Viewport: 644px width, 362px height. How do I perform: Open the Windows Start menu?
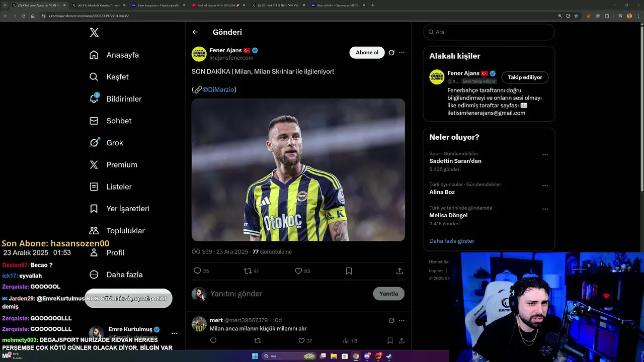255,356
